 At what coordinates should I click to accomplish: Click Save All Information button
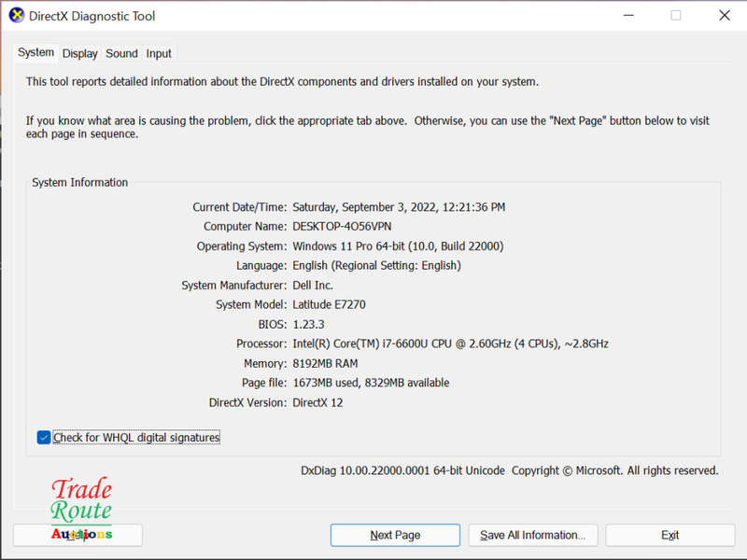532,535
